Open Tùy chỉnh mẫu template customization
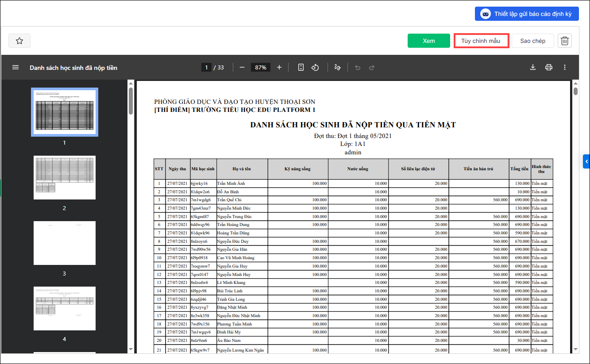The width and height of the screenshot is (590, 364). click(481, 41)
